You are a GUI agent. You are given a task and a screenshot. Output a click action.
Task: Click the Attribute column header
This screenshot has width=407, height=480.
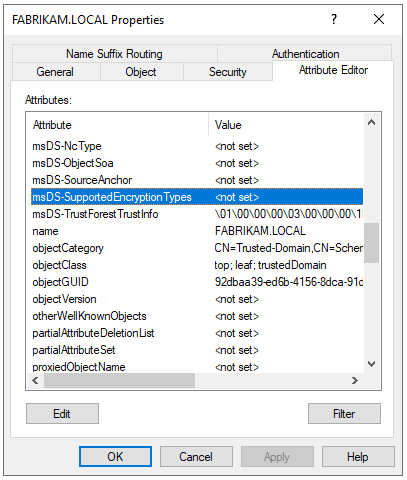118,125
